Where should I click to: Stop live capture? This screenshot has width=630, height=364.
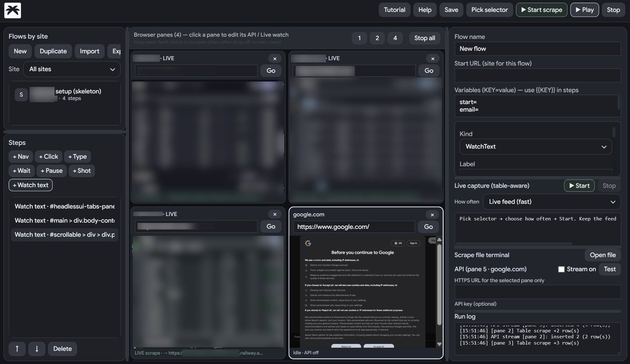(609, 185)
